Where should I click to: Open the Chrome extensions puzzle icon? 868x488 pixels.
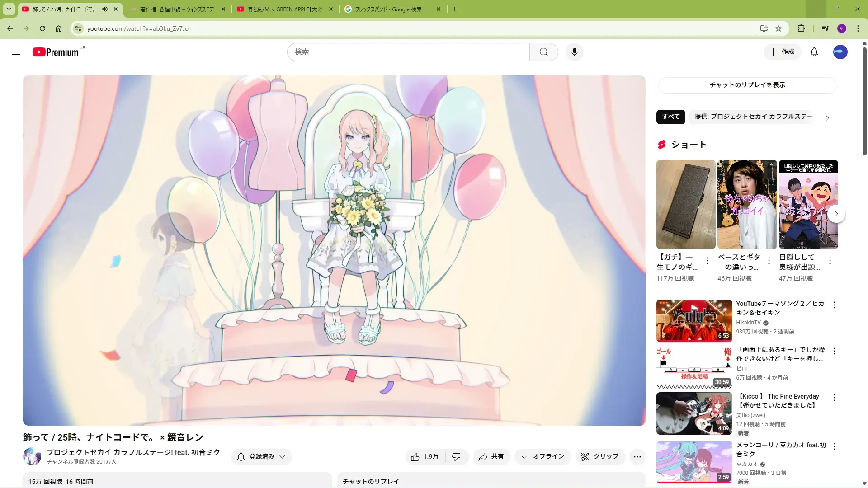click(801, 28)
